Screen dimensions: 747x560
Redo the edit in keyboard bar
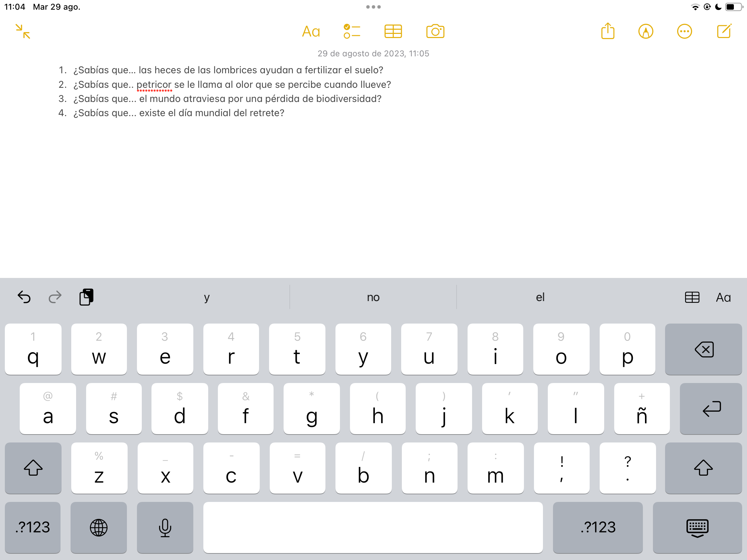(55, 297)
